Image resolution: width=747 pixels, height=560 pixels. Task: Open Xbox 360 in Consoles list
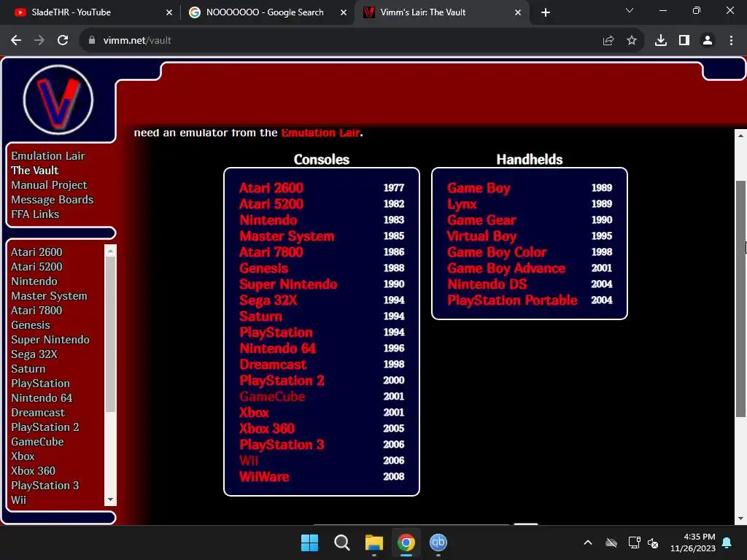click(x=267, y=429)
